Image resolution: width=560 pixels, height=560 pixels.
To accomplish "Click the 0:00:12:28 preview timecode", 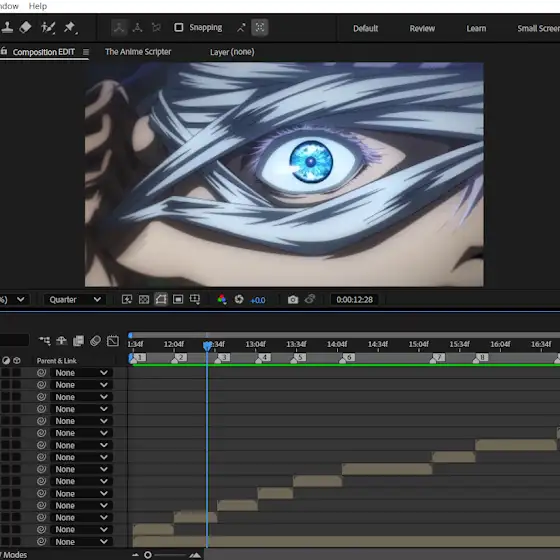I will [x=354, y=299].
